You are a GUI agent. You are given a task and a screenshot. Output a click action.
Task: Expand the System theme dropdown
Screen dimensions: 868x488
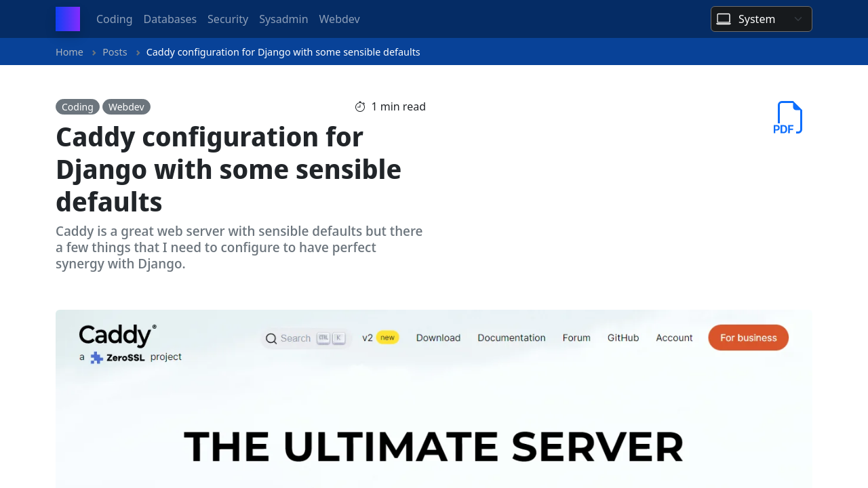click(x=799, y=19)
